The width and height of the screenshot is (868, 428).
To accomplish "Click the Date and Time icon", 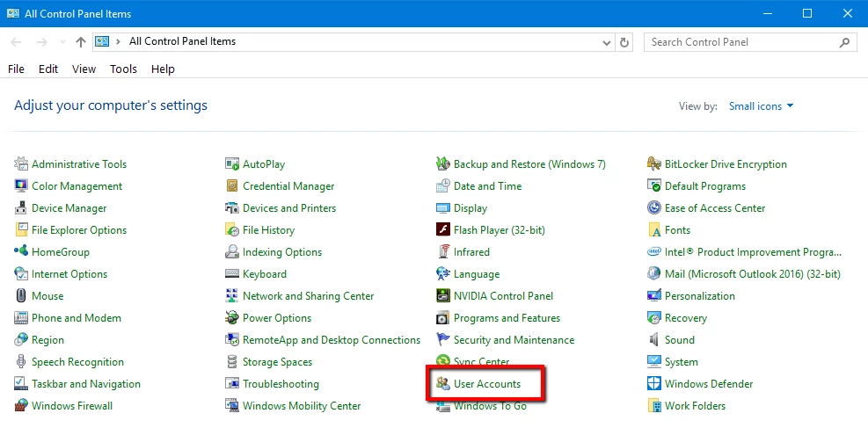I will (x=443, y=185).
